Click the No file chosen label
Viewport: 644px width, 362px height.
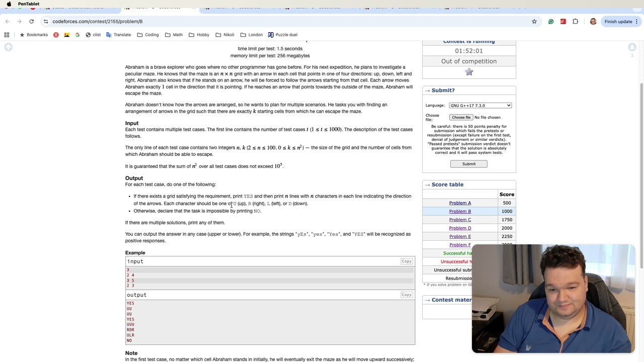(488, 117)
